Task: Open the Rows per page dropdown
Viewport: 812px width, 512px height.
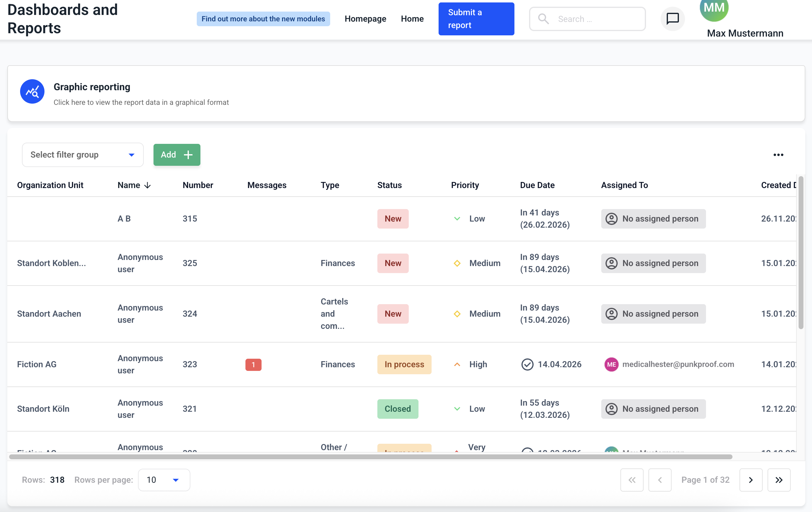Action: [164, 480]
